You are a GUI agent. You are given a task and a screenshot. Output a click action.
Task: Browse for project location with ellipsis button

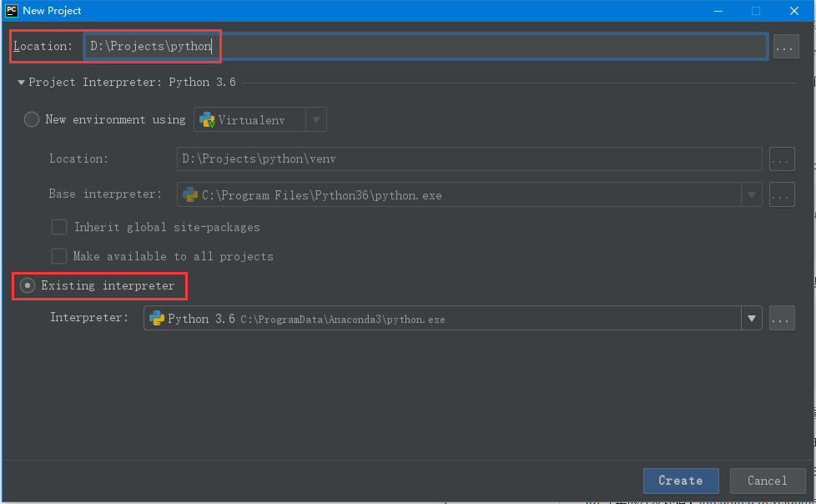point(785,47)
